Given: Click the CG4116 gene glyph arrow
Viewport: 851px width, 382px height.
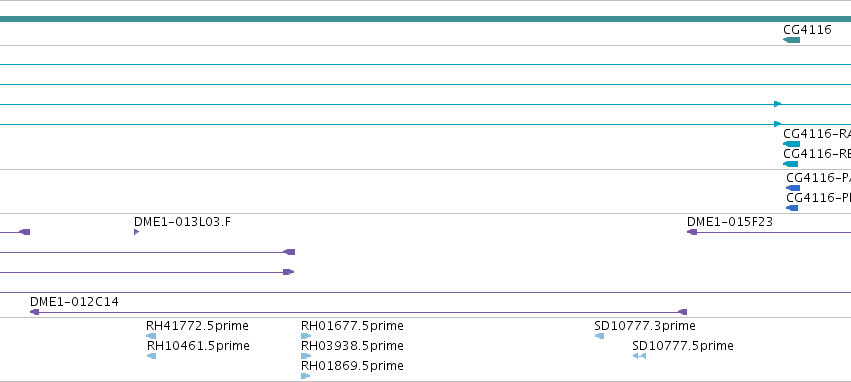Looking at the screenshot, I should click(791, 40).
